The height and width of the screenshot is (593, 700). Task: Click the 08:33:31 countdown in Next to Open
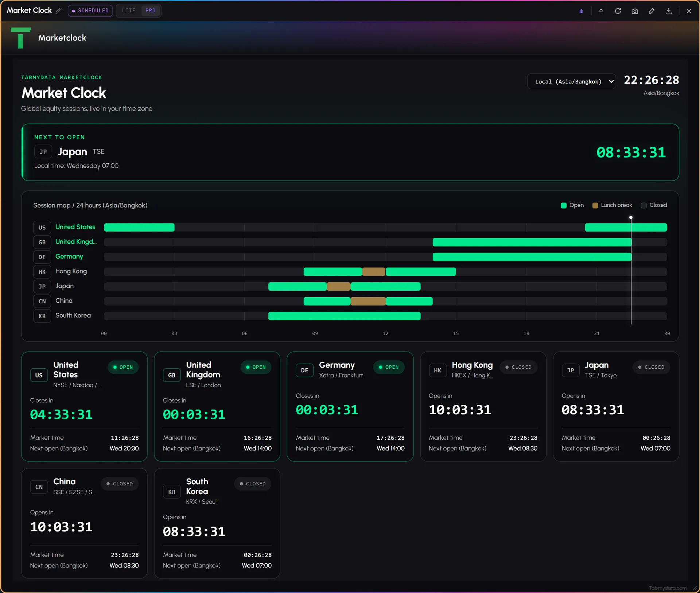(631, 152)
